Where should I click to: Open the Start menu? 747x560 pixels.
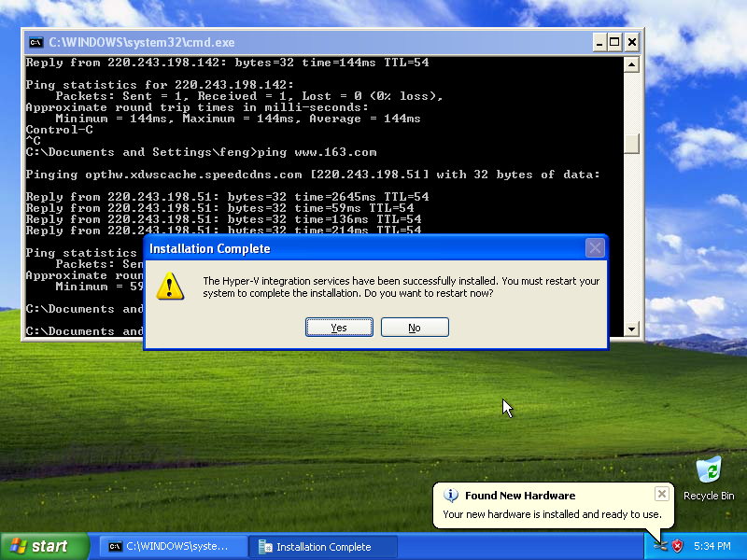tap(45, 546)
